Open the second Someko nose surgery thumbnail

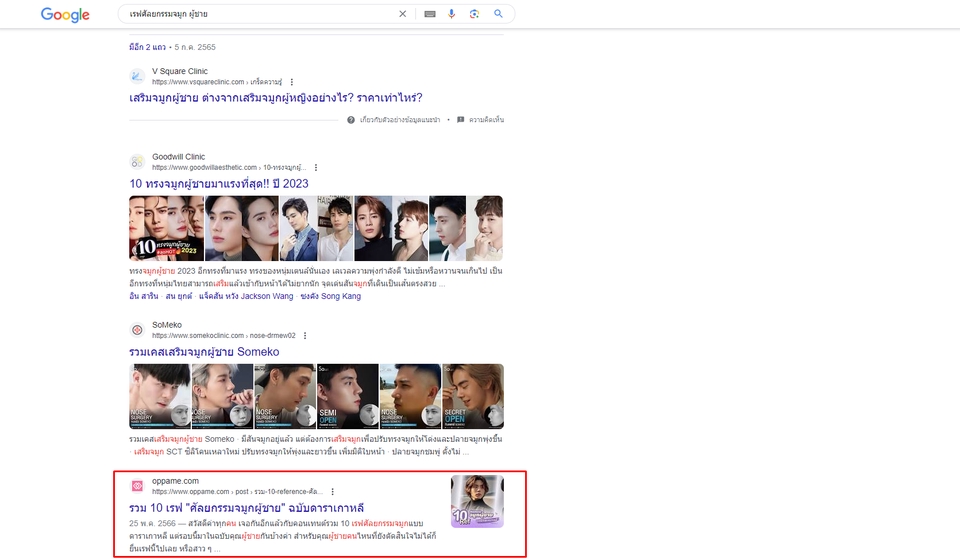click(x=222, y=397)
